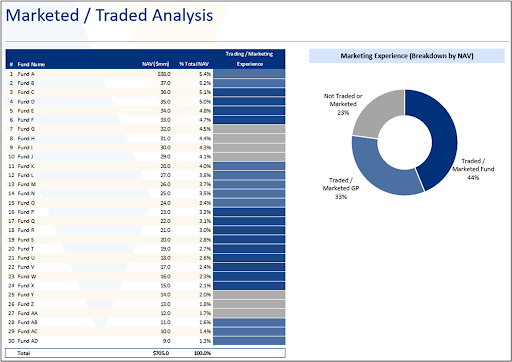Click the % Total NAV column header
Screen dimensions: 512x362
pos(194,64)
